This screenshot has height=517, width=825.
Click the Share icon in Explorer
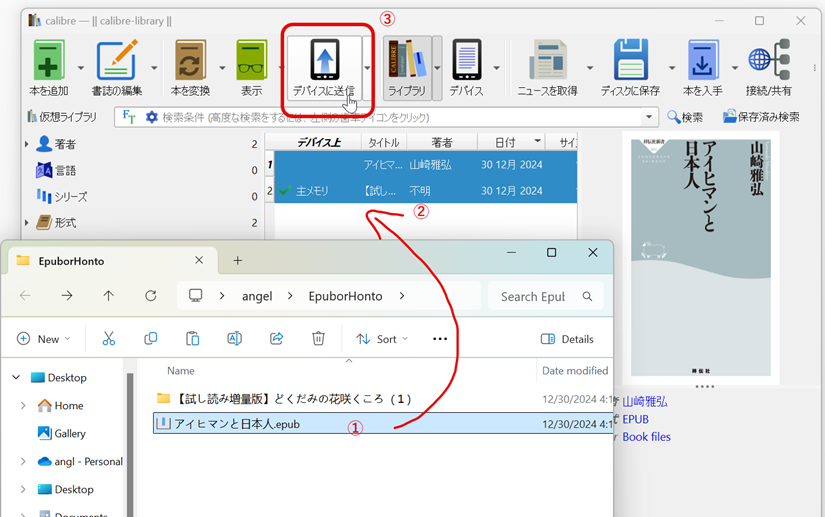point(276,339)
